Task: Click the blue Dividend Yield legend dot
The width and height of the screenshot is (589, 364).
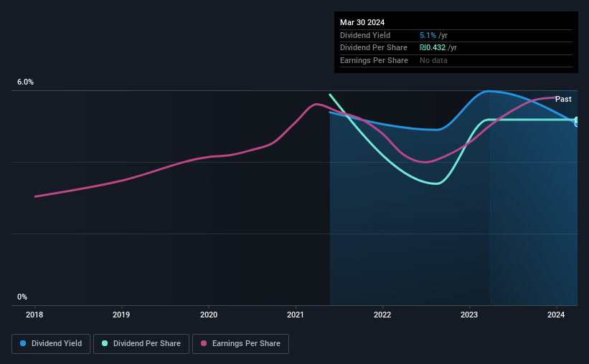Action: [x=23, y=343]
